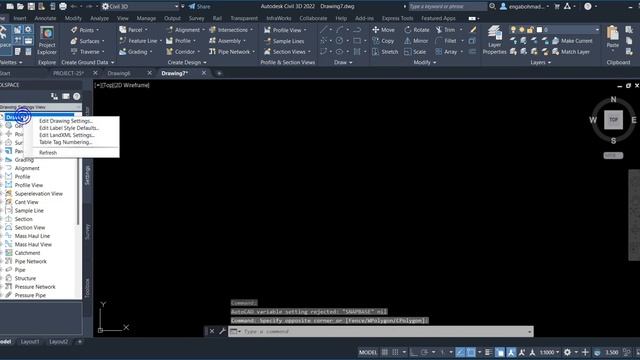
Task: Choose Refresh from context menu
Action: click(x=48, y=153)
